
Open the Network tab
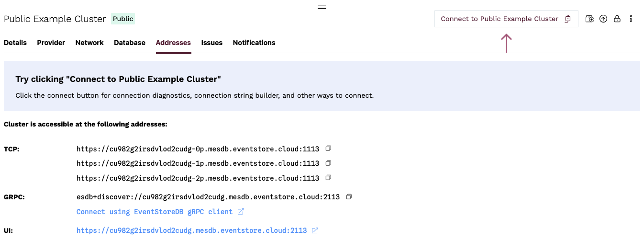click(89, 43)
